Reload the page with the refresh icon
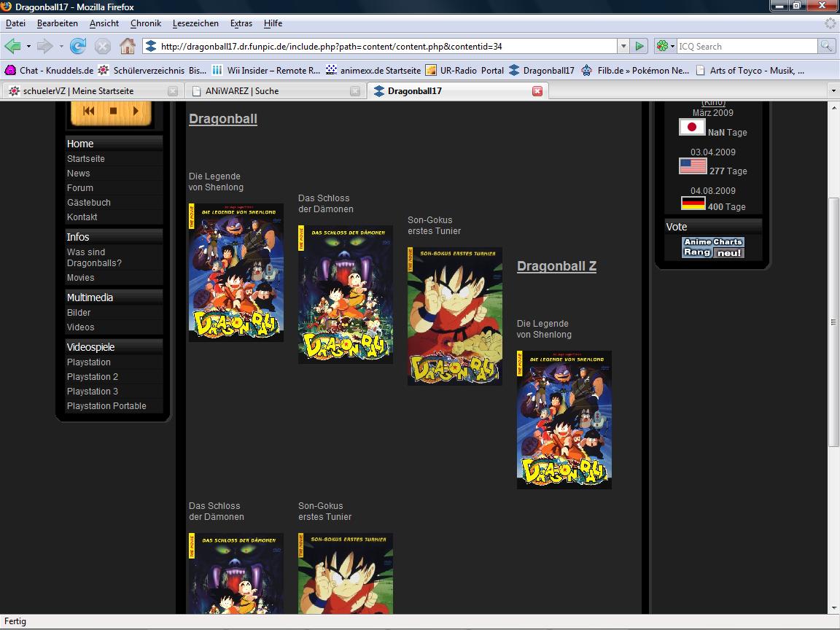Screen dimensions: 840x630 (78, 46)
